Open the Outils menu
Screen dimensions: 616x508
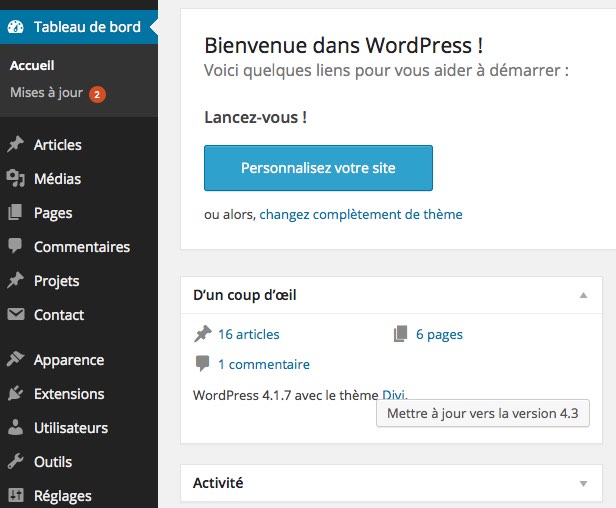click(x=79, y=462)
